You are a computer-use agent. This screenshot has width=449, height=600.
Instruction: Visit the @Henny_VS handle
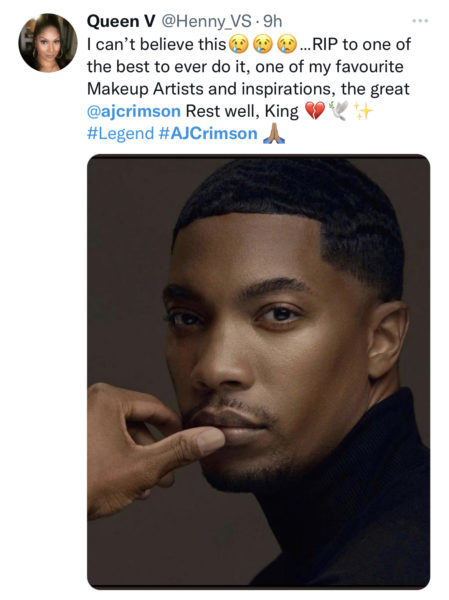point(206,21)
